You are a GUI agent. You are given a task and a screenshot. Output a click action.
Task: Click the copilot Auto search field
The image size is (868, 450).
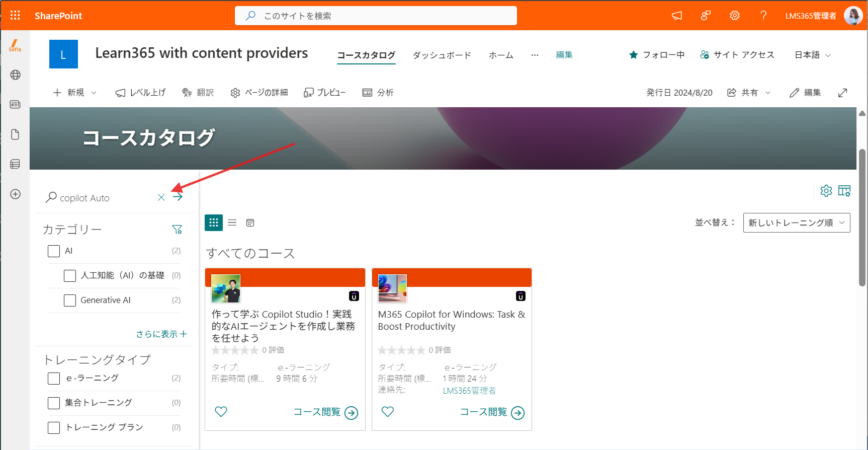(106, 198)
